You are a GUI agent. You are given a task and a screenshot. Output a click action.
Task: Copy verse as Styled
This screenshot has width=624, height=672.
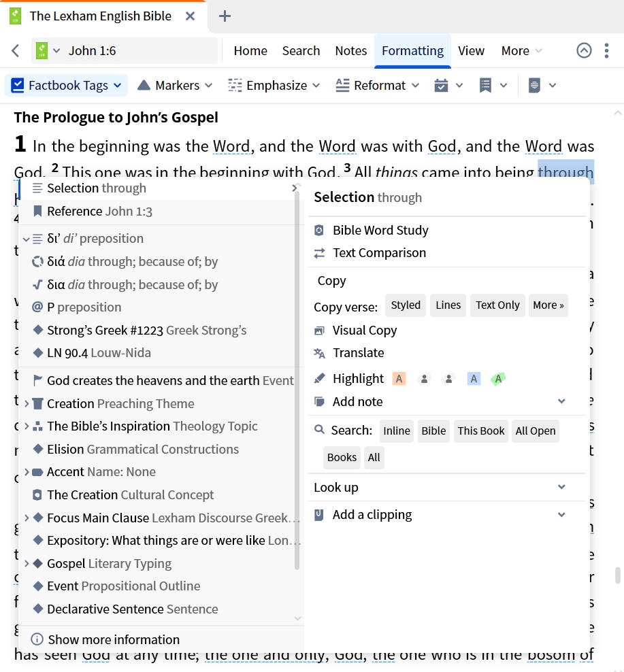406,305
